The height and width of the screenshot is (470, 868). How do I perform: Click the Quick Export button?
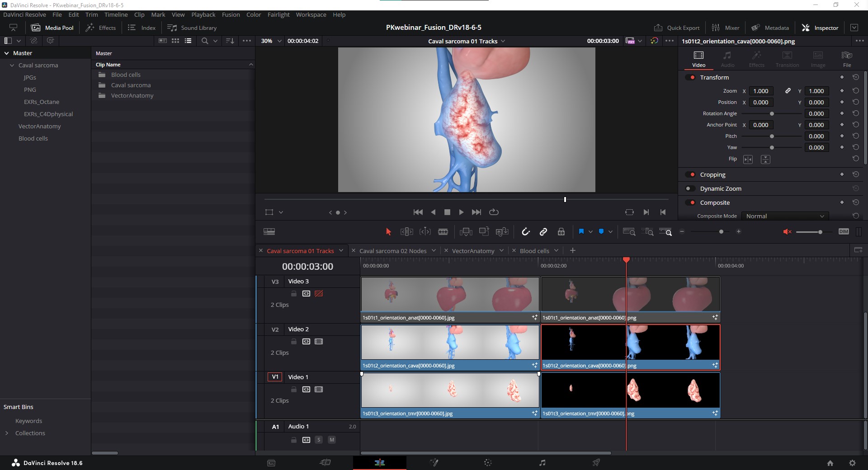(x=677, y=28)
